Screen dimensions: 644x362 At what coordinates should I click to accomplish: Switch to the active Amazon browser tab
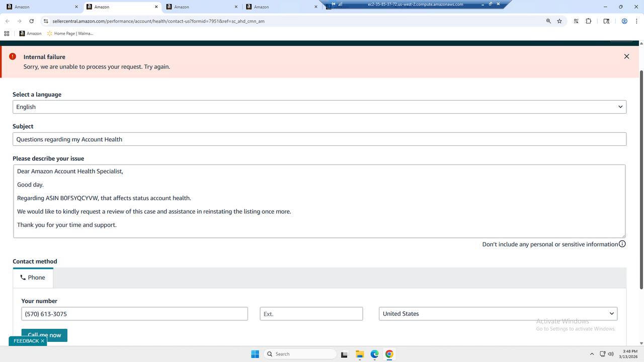[121, 7]
